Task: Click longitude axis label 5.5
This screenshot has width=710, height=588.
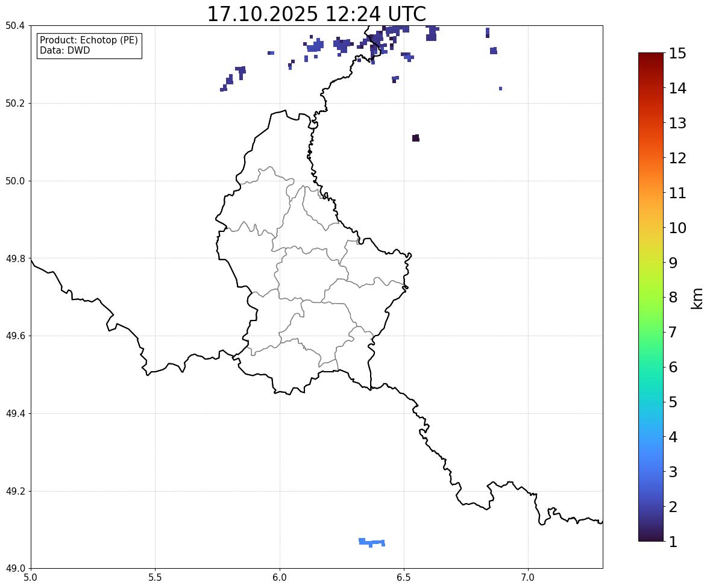Action: pos(155,578)
